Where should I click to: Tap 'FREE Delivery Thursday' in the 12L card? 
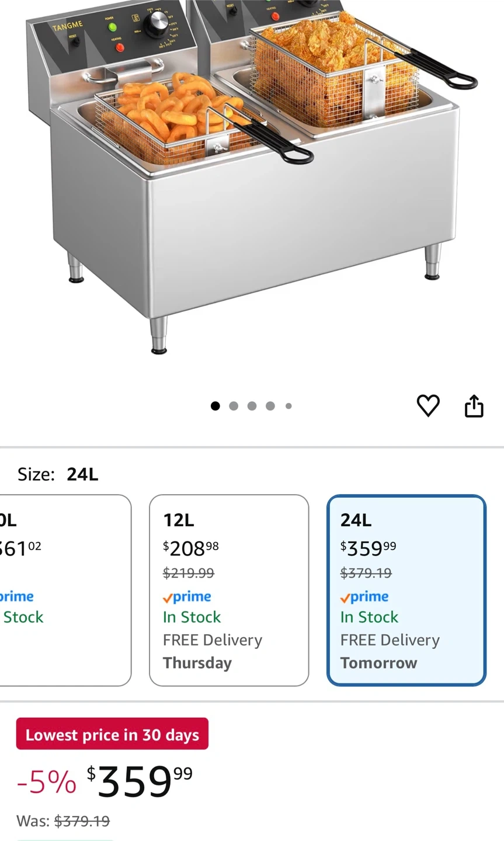tap(213, 652)
